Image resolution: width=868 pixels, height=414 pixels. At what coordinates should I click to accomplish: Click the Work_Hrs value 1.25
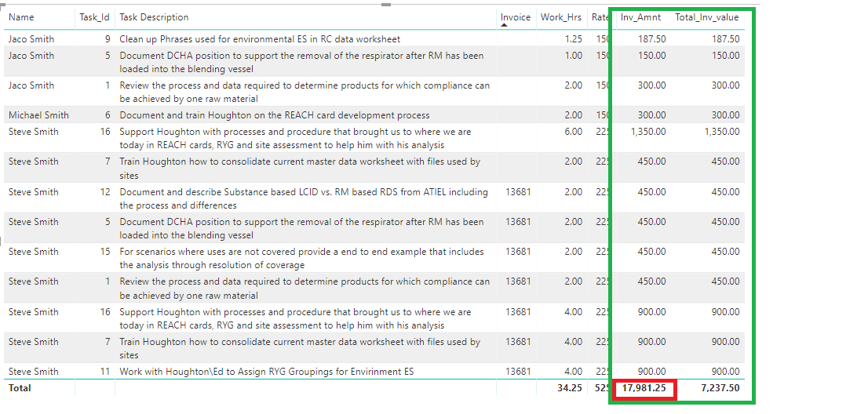point(573,39)
